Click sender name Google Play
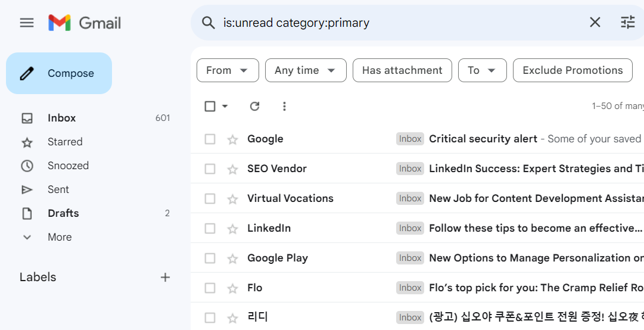 (278, 258)
